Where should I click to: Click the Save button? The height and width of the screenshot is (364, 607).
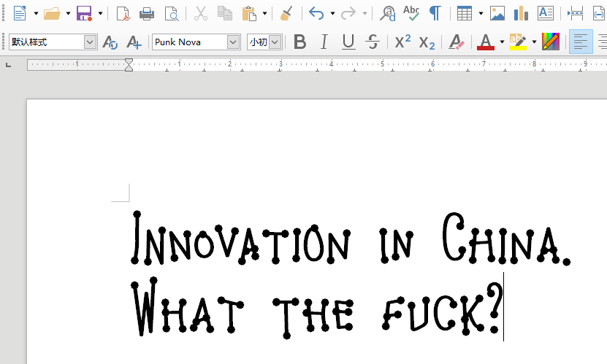pos(84,13)
